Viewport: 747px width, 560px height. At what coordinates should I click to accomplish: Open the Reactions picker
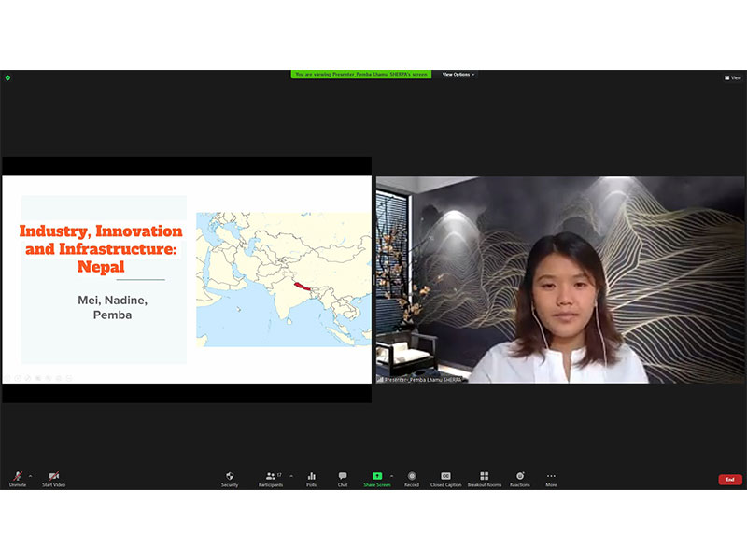point(520,478)
